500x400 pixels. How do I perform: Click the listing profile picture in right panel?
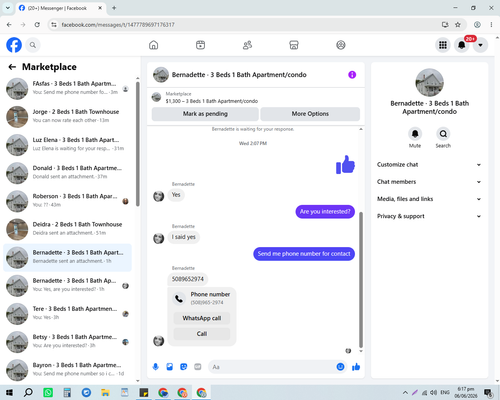coord(429,83)
